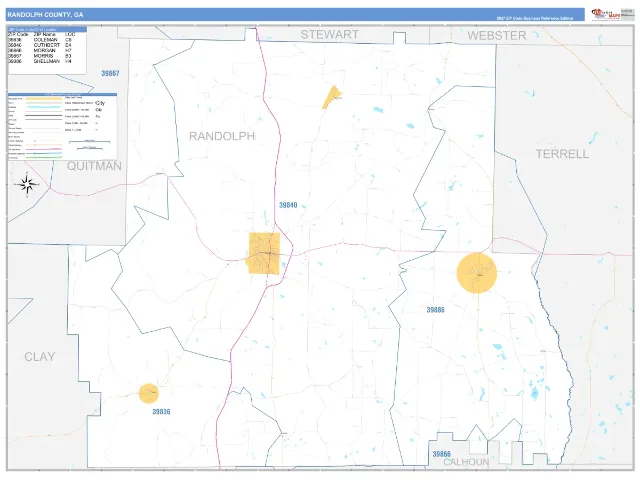This screenshot has width=640, height=480.
Task: Click the RANDOLPH COUNTY, GA title
Action: [x=45, y=15]
